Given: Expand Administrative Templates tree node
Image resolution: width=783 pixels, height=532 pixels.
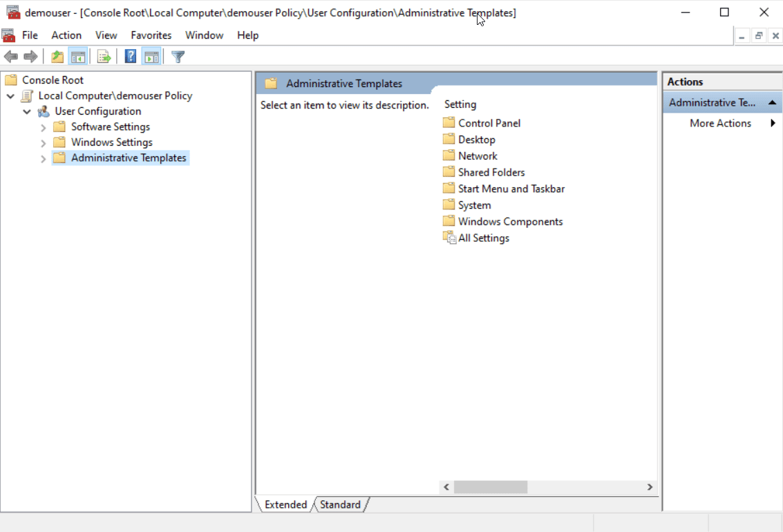Looking at the screenshot, I should pos(44,159).
